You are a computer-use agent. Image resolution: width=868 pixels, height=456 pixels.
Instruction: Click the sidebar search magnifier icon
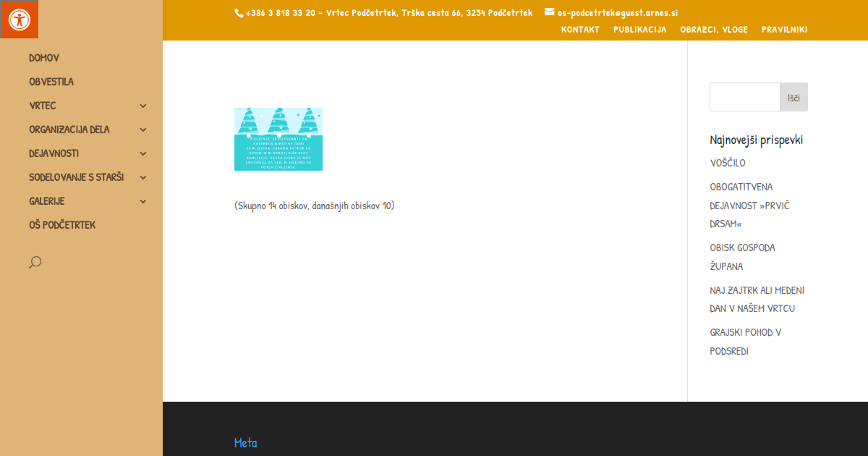(35, 262)
